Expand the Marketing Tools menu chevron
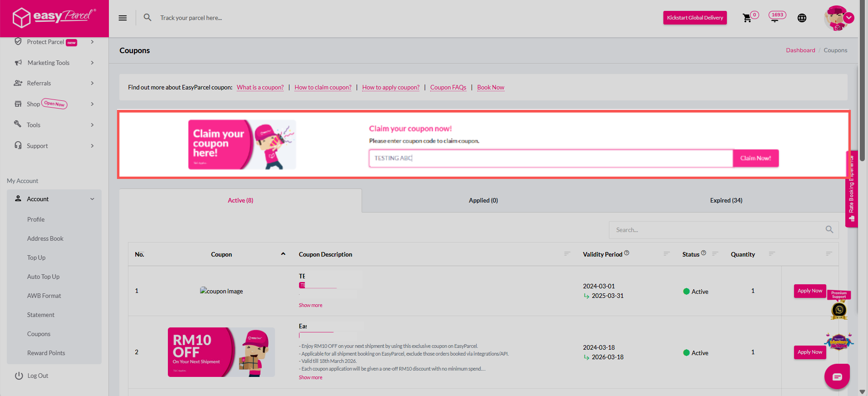Screen dimensions: 868x396 (92, 63)
